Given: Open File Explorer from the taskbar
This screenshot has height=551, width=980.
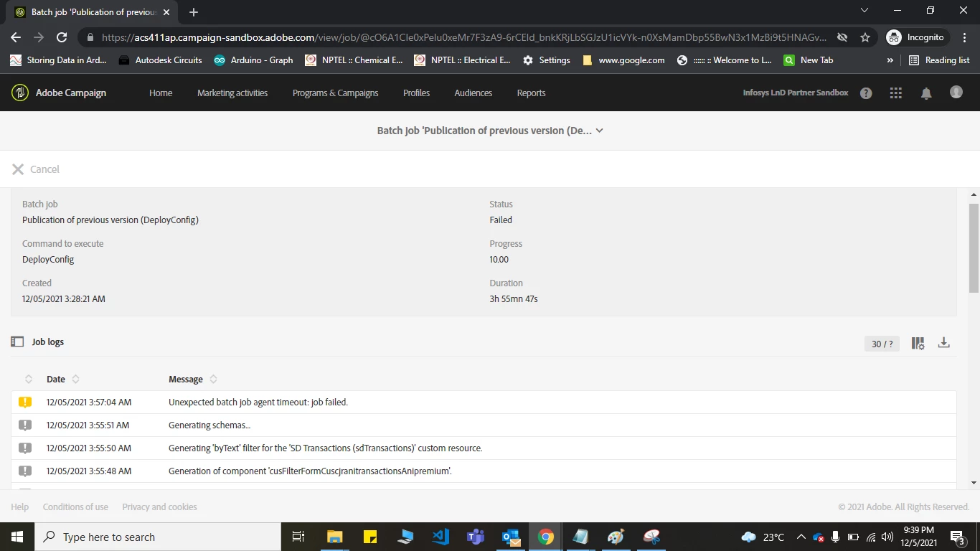Looking at the screenshot, I should [x=334, y=537].
